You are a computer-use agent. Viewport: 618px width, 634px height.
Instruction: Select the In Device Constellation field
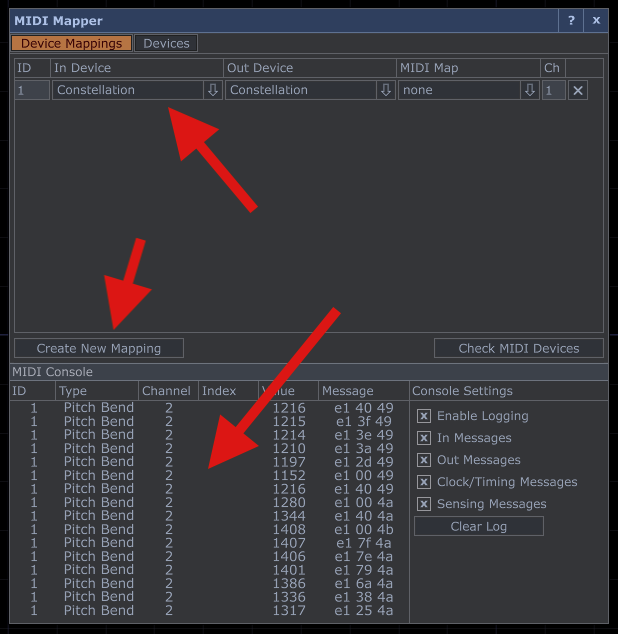point(127,90)
